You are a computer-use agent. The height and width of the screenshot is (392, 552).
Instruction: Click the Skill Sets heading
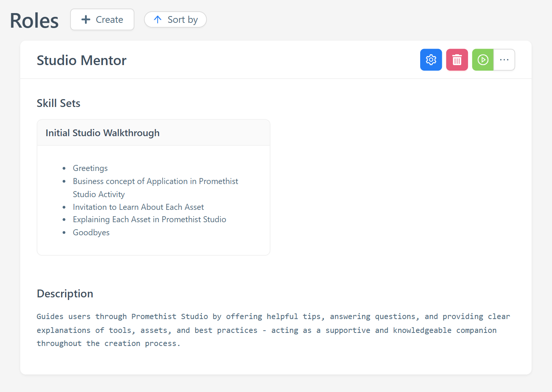[x=58, y=103]
